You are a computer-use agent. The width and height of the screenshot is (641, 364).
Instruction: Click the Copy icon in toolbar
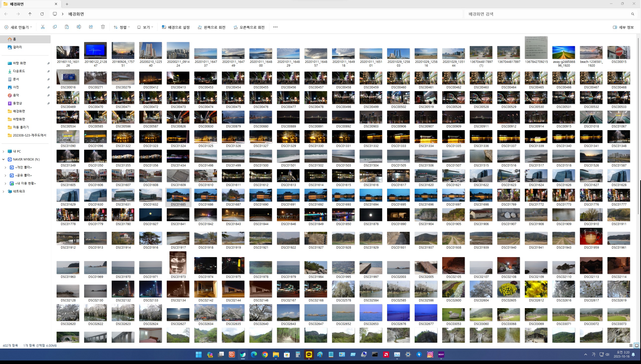coord(55,27)
